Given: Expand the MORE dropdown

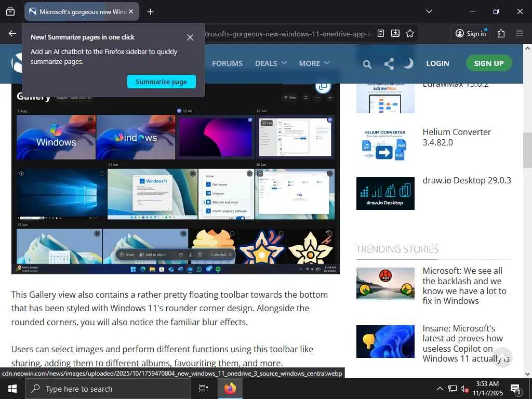Looking at the screenshot, I should 314,63.
